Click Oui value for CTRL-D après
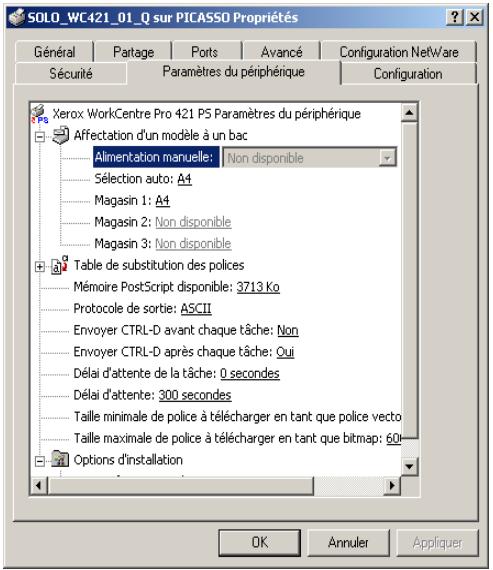This screenshot has width=493, height=570. pos(285,352)
